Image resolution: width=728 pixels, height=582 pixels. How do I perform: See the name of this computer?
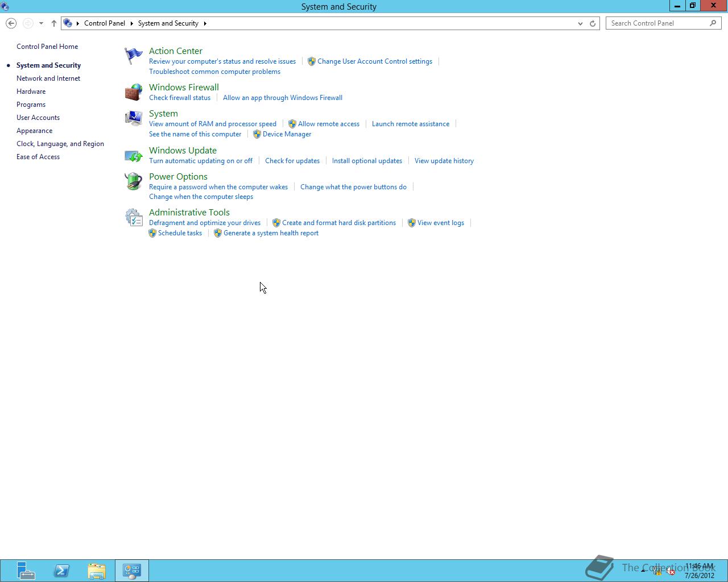(x=195, y=134)
